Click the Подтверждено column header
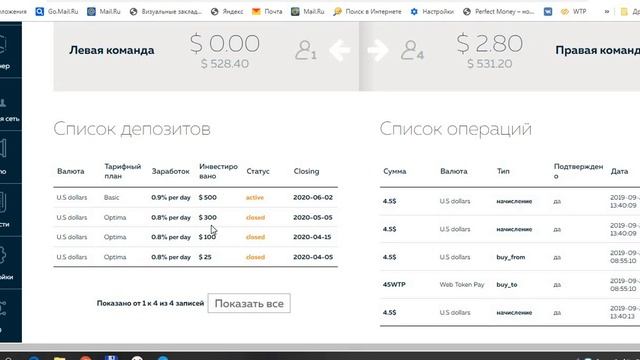This screenshot has width=640, height=360. pos(578,171)
